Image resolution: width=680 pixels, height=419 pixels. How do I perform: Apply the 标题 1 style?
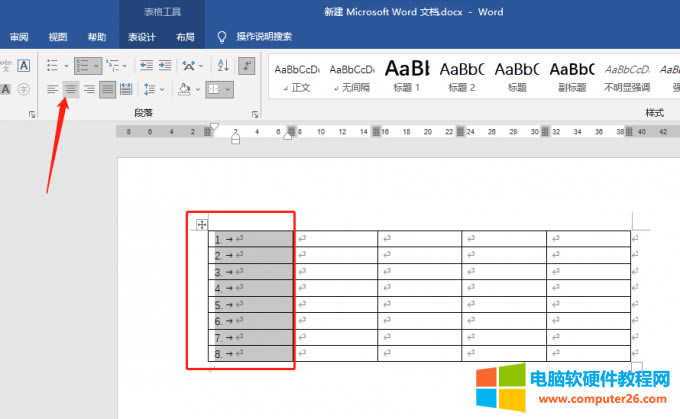pyautogui.click(x=406, y=76)
